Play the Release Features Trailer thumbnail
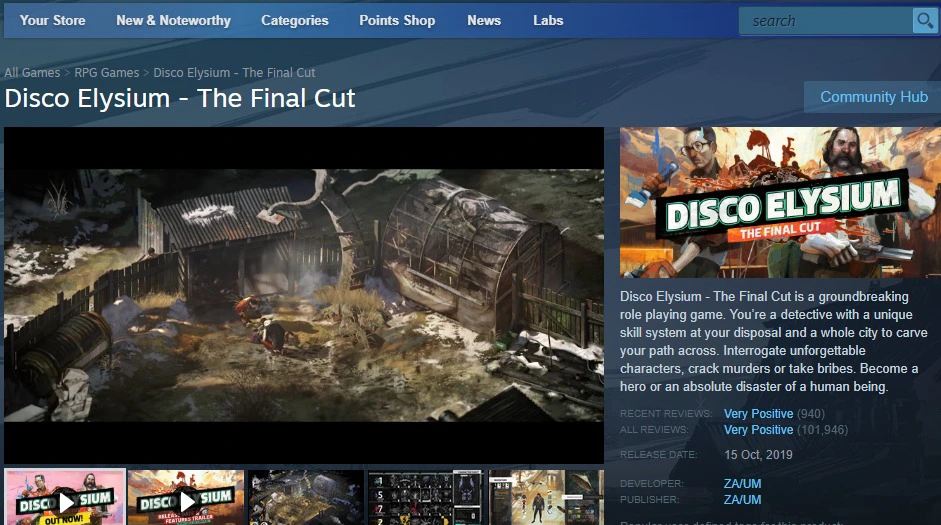This screenshot has width=941, height=525. pyautogui.click(x=186, y=497)
